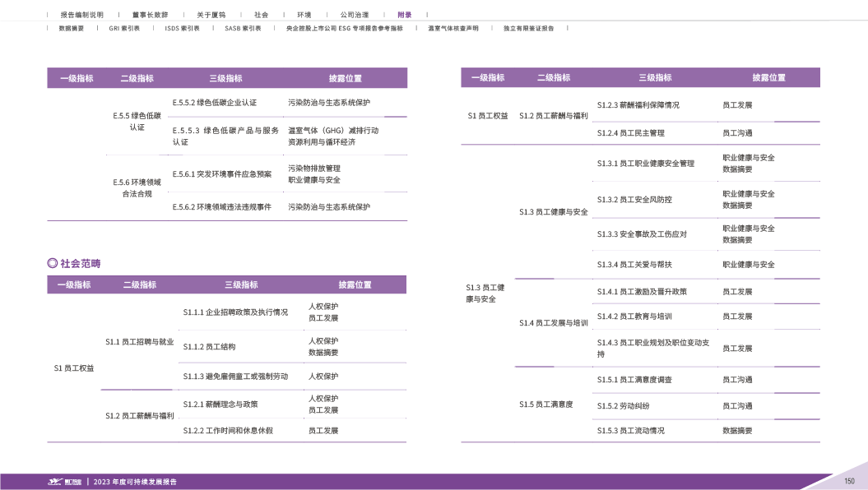The width and height of the screenshot is (868, 490).
Task: Open the 社会 tab in top navigation
Action: tap(261, 15)
